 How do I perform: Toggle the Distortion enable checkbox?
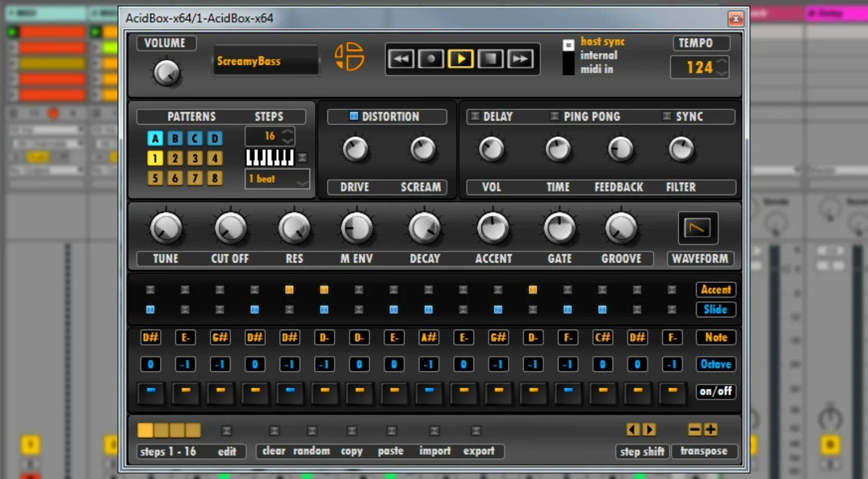coord(354,116)
